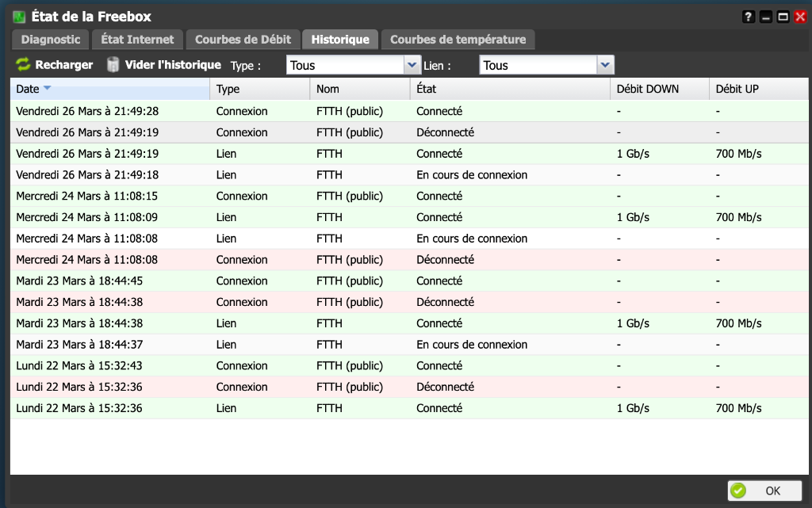This screenshot has width=812, height=508.
Task: Sort by the État column header
Action: 510,89
